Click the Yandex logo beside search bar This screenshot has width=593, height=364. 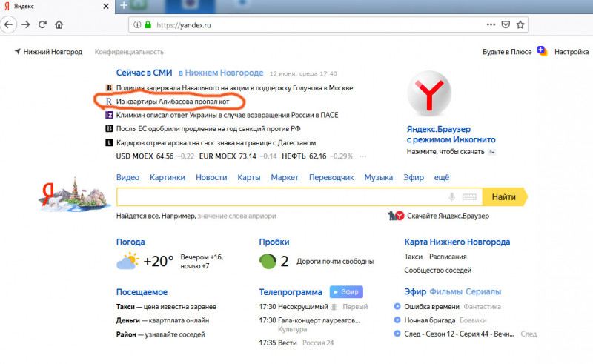74,196
